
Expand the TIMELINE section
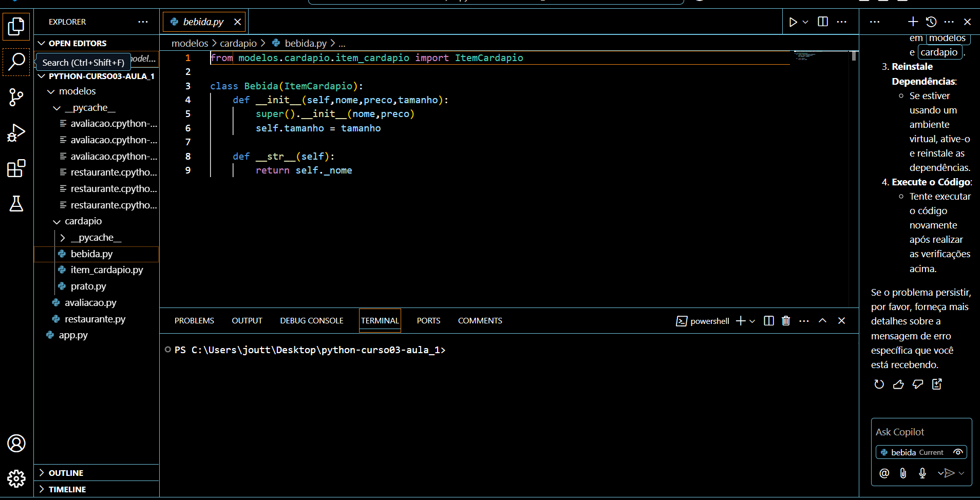97,489
